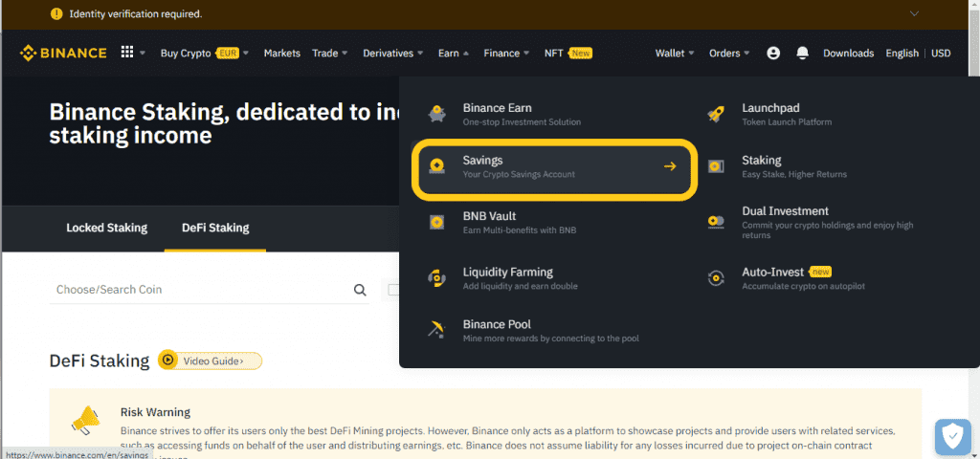Click the Binance logo
This screenshot has height=459, width=980.
click(x=63, y=54)
